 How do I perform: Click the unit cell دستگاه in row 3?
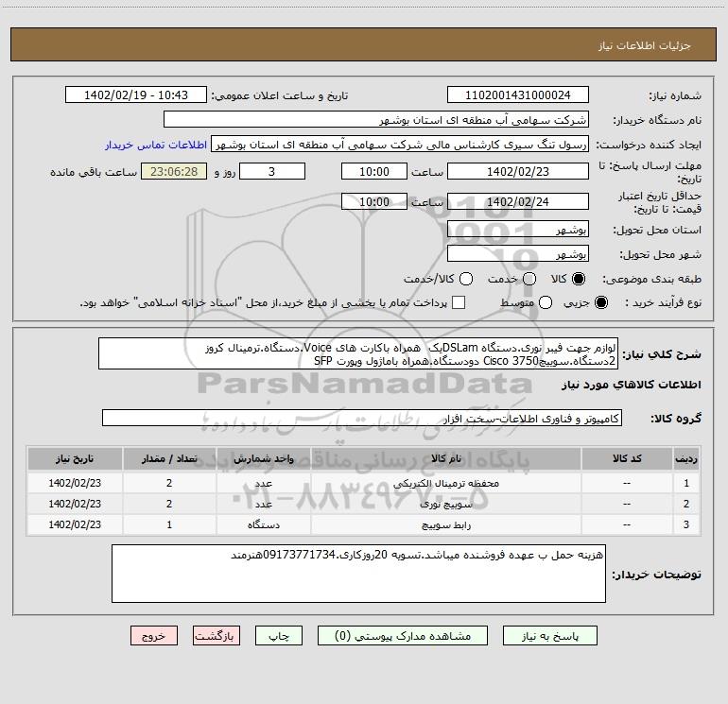[263, 524]
